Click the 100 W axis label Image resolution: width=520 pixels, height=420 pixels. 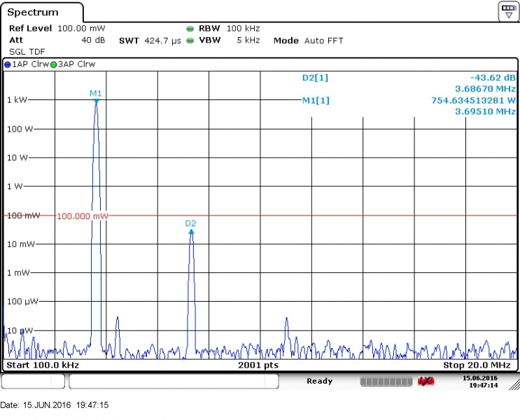(x=20, y=129)
